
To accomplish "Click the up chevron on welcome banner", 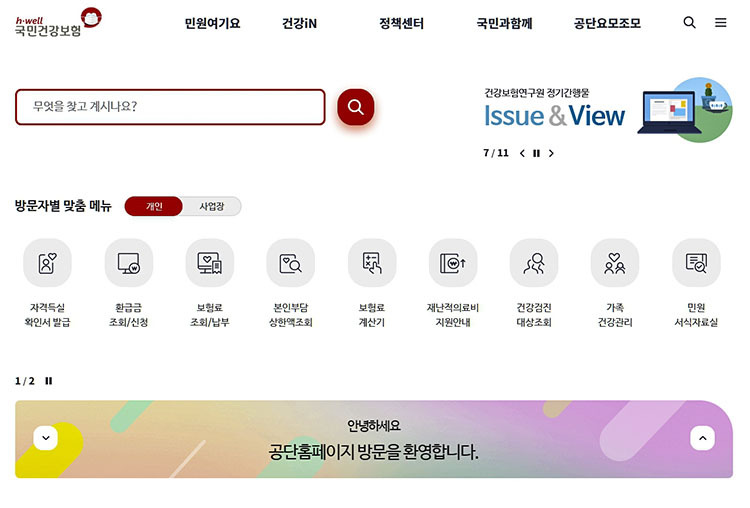I will 702,438.
